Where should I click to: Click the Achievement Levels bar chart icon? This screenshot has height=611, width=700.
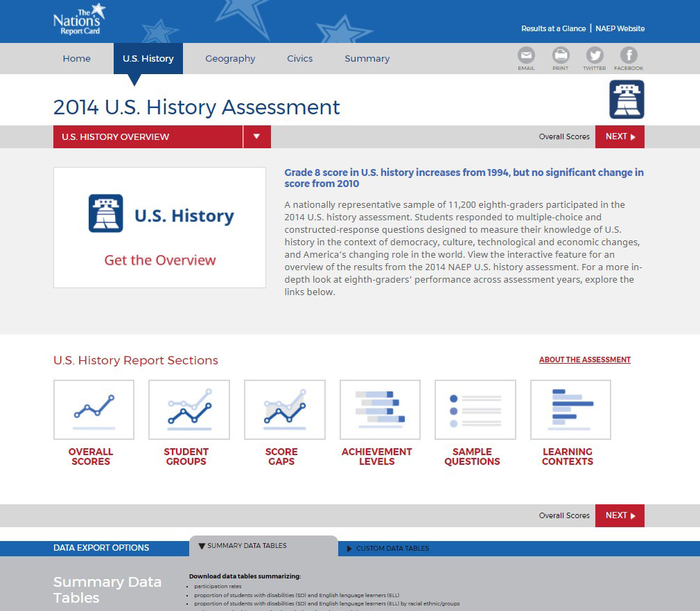coord(379,409)
